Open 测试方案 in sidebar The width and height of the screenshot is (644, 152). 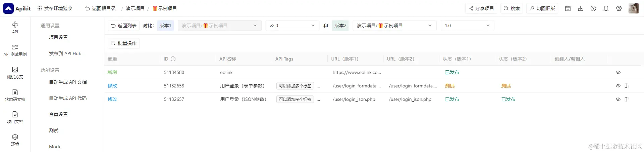[15, 73]
